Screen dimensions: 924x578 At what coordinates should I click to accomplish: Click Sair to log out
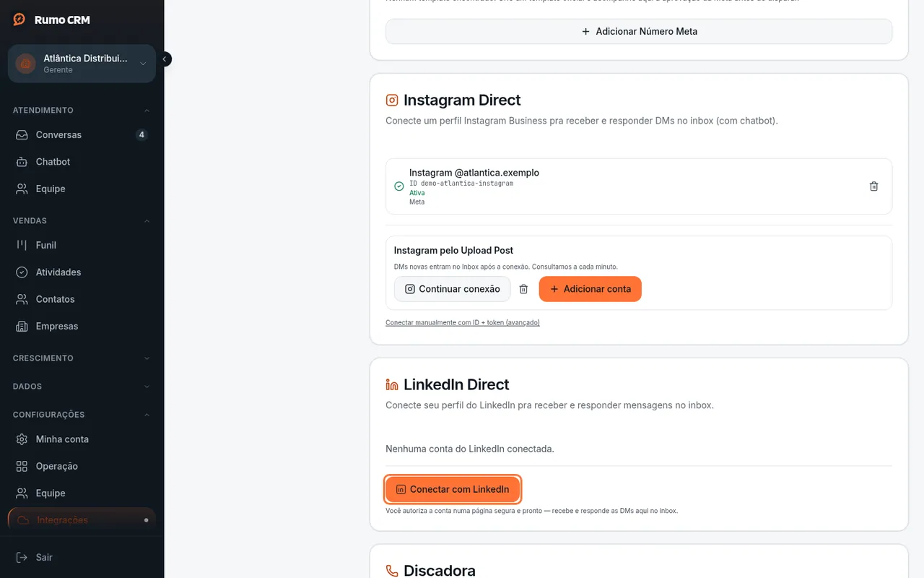(x=82, y=558)
